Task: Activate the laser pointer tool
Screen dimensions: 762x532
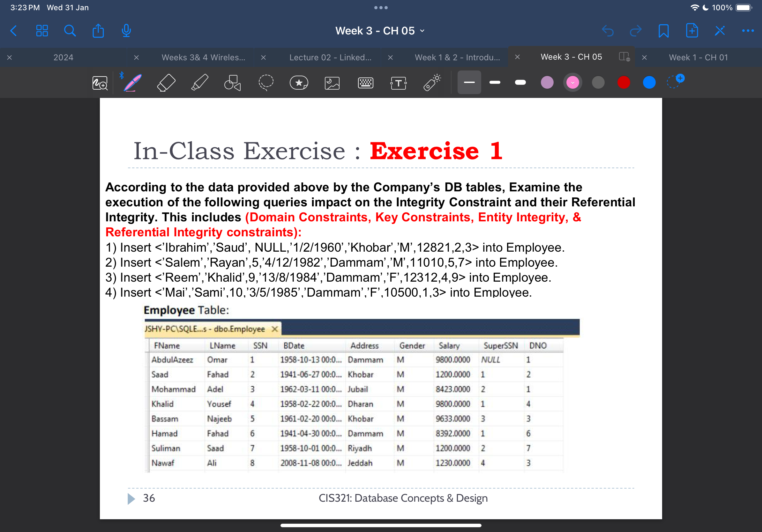Action: pos(431,83)
